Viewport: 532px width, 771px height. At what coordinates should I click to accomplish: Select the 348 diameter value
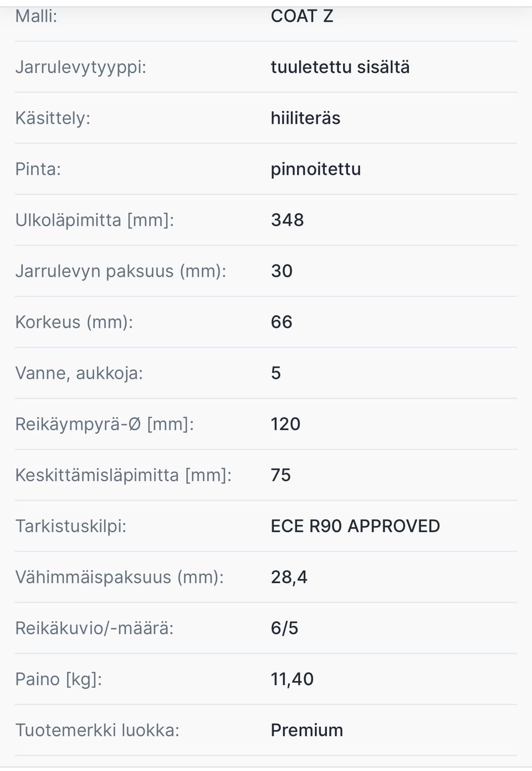[x=287, y=220]
